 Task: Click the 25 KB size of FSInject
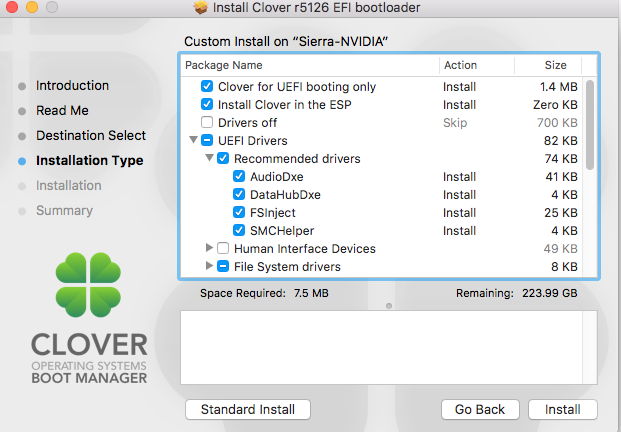(x=561, y=212)
